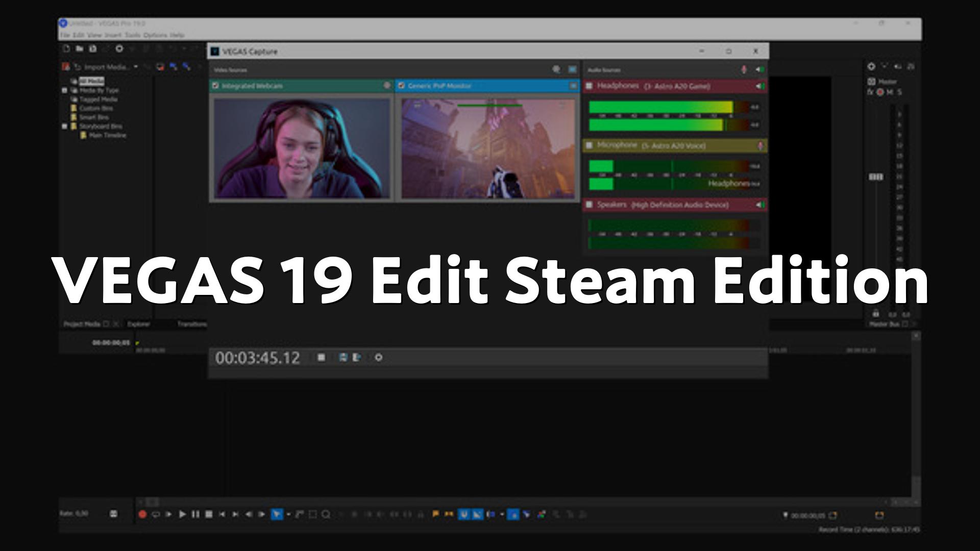Toggle Loop Playback in transport bar
This screenshot has width=980, height=551.
(156, 514)
